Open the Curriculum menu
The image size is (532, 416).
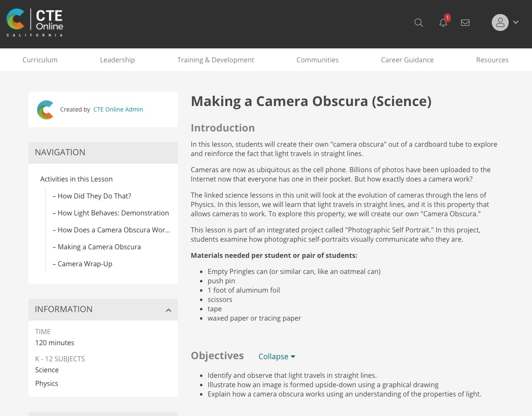click(x=40, y=60)
